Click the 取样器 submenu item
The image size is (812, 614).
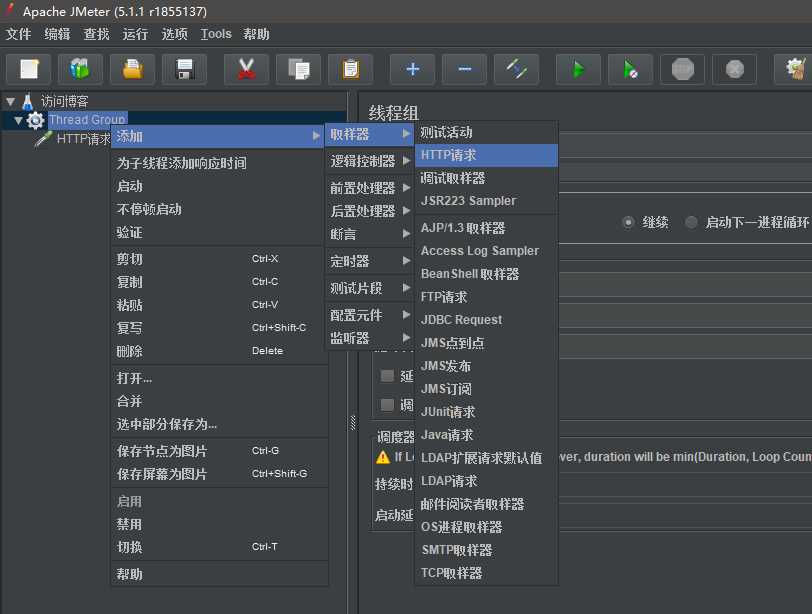(x=369, y=135)
